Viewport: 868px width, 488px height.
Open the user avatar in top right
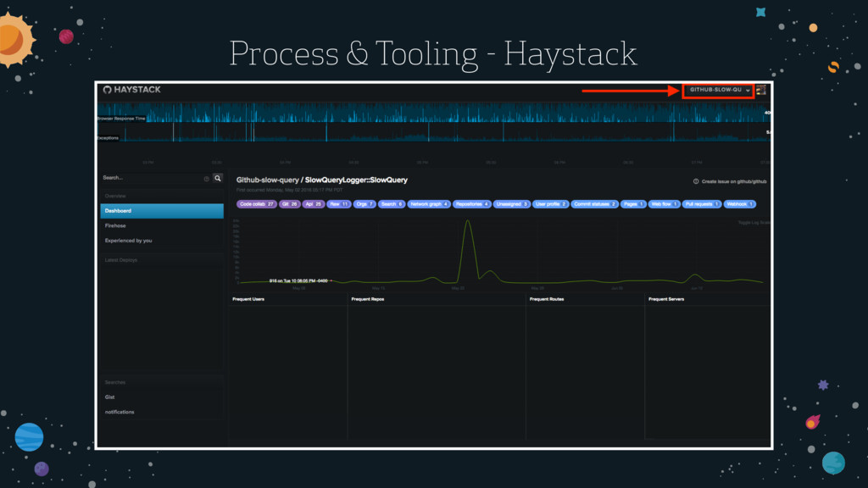(x=761, y=90)
